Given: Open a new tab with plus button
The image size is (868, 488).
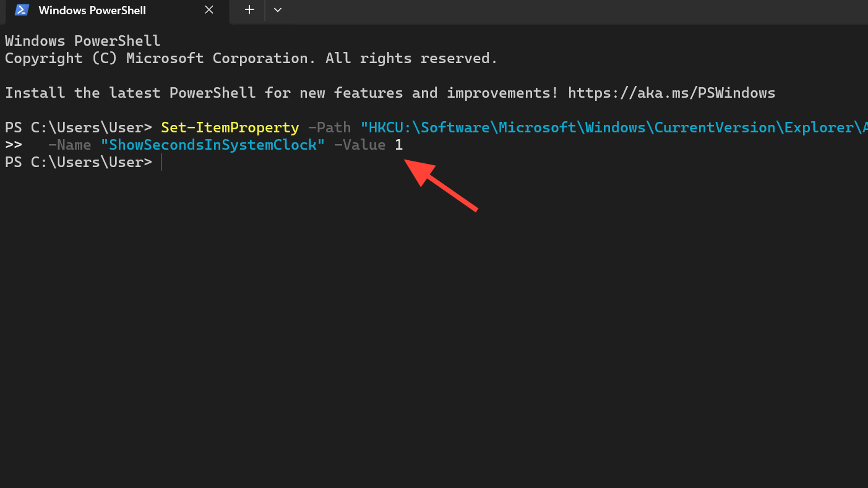Looking at the screenshot, I should (249, 10).
